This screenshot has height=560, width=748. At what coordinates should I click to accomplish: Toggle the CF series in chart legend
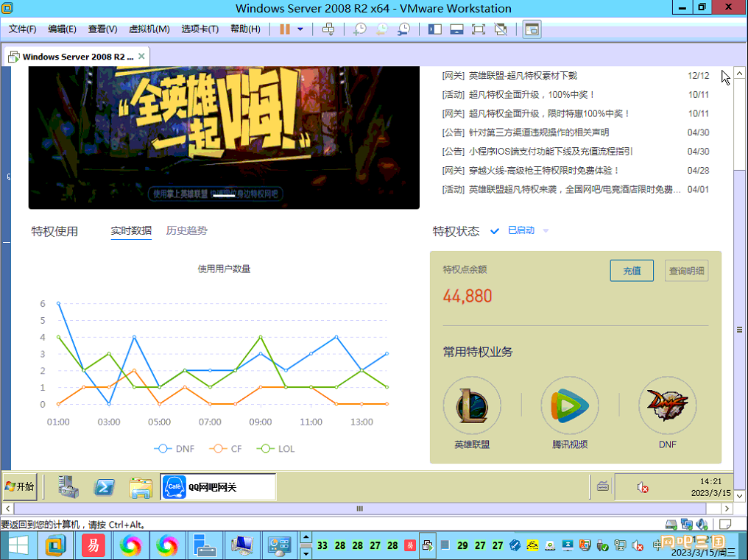point(225,449)
